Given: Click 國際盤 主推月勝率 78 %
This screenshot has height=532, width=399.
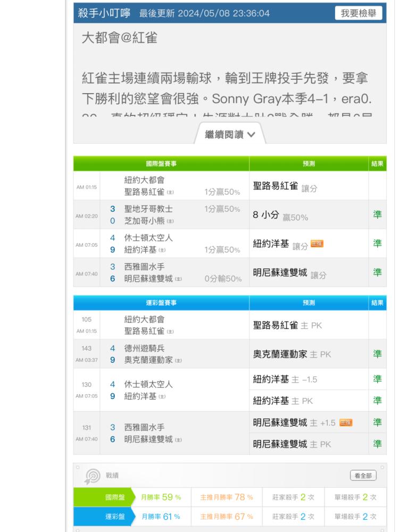Looking at the screenshot, I should click(x=227, y=497).
